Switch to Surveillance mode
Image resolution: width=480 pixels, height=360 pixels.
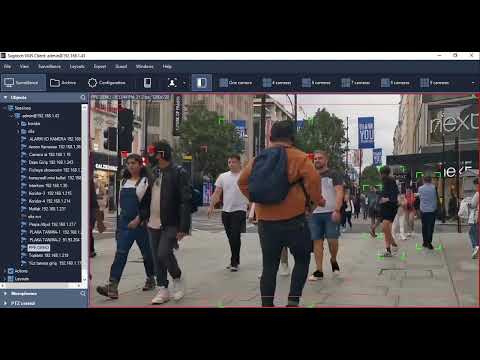(x=23, y=83)
